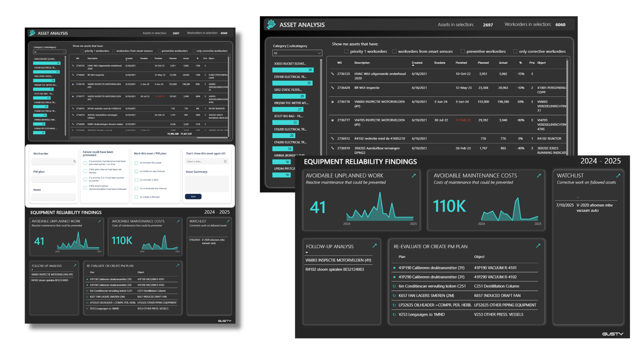The image size is (644, 362).
Task: Check preventive workorders in the enlarged panel
Action: 463,51
